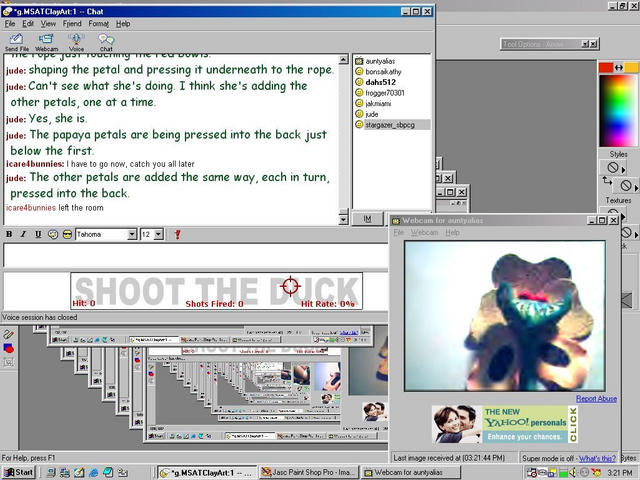Screen dimensions: 640x480
Task: Pick a color from the rainbow color picker
Action: pos(618,110)
